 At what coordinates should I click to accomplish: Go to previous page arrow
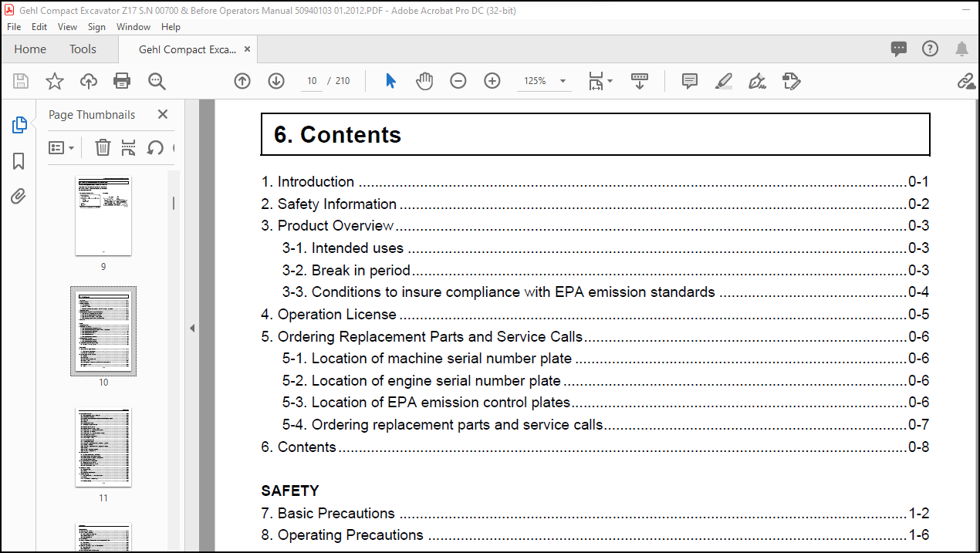click(x=242, y=81)
